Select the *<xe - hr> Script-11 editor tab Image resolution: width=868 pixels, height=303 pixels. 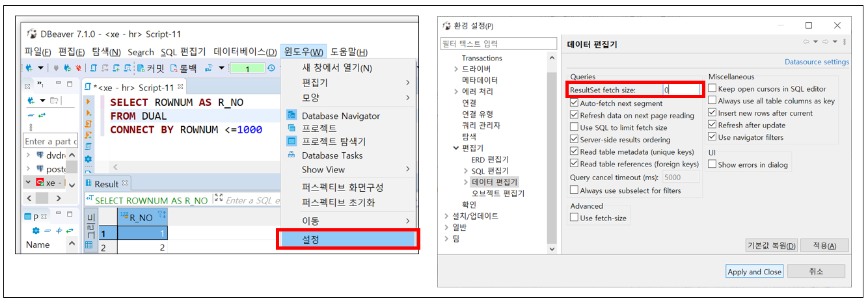[134, 86]
